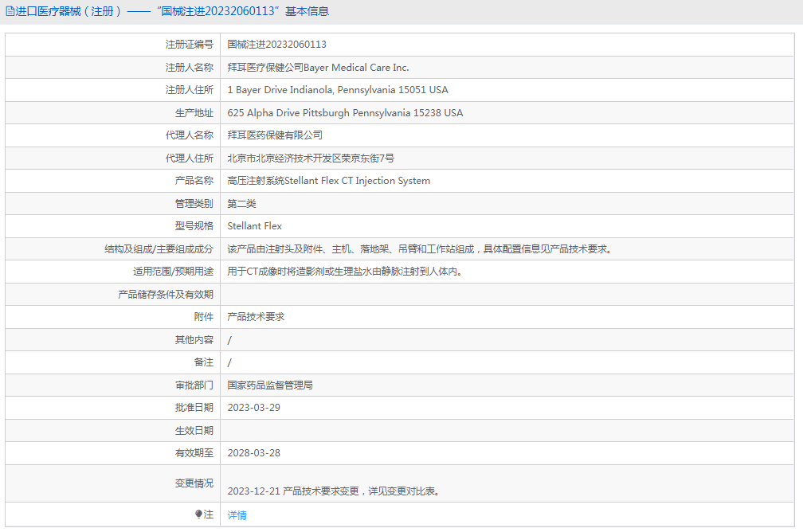Click the 其他内容 label
The height and width of the screenshot is (532, 803).
(x=194, y=340)
